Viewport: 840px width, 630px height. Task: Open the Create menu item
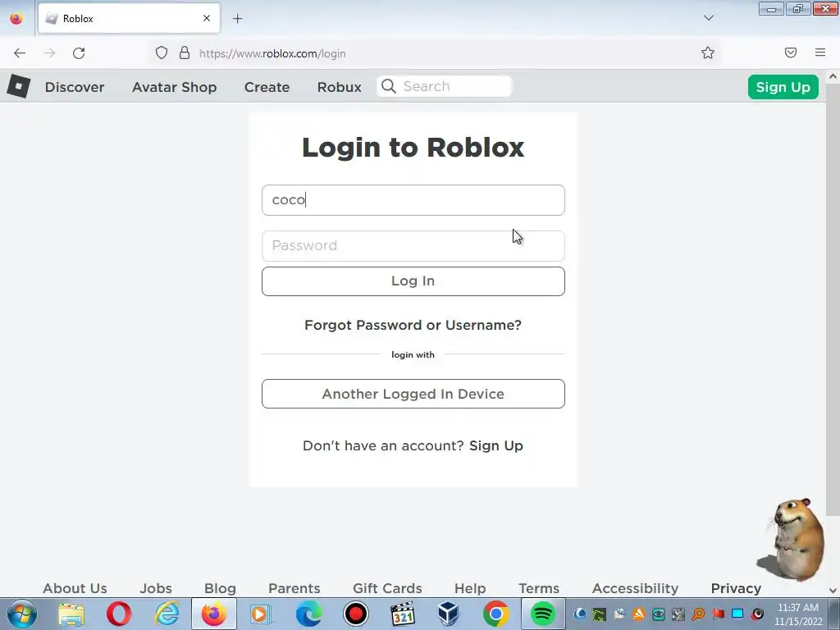[x=267, y=87]
